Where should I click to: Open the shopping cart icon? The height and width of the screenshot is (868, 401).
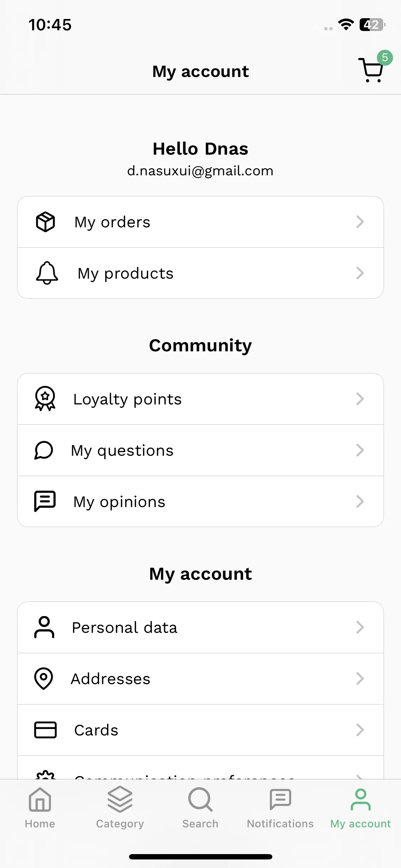[371, 70]
